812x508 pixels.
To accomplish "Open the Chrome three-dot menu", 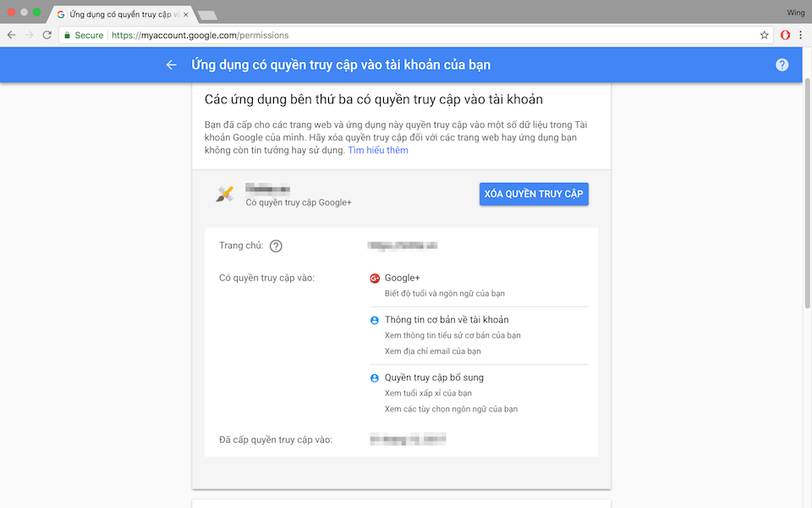I will [x=801, y=36].
